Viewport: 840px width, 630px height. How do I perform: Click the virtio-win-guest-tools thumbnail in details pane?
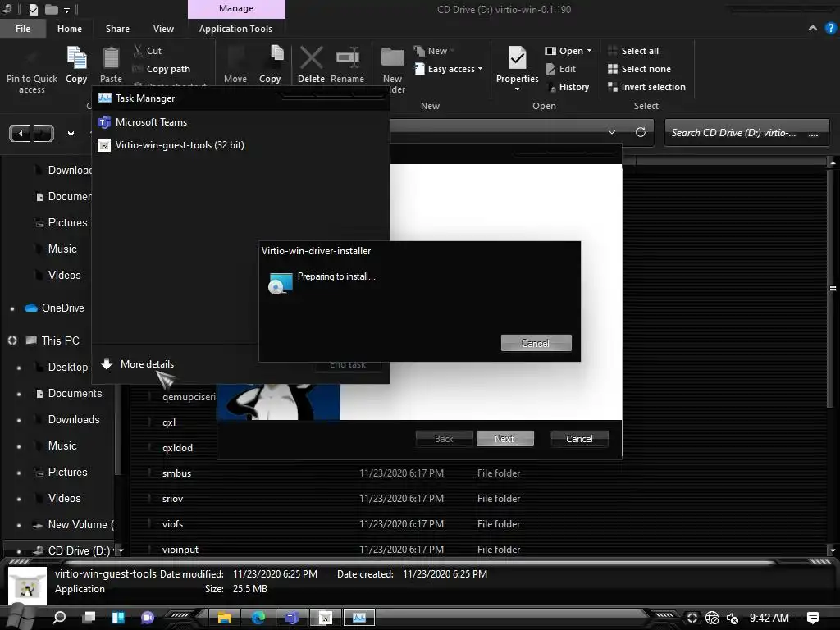point(28,586)
